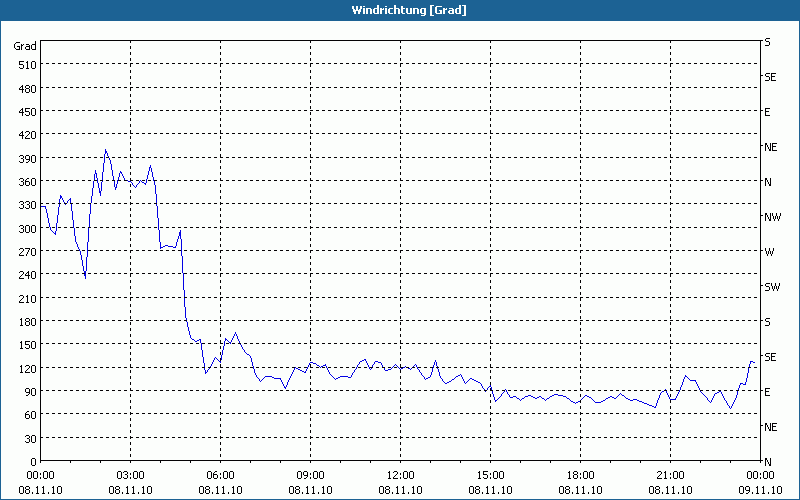This screenshot has width=800, height=500.
Task: Click the 90 degree axis label
Action: [x=31, y=392]
